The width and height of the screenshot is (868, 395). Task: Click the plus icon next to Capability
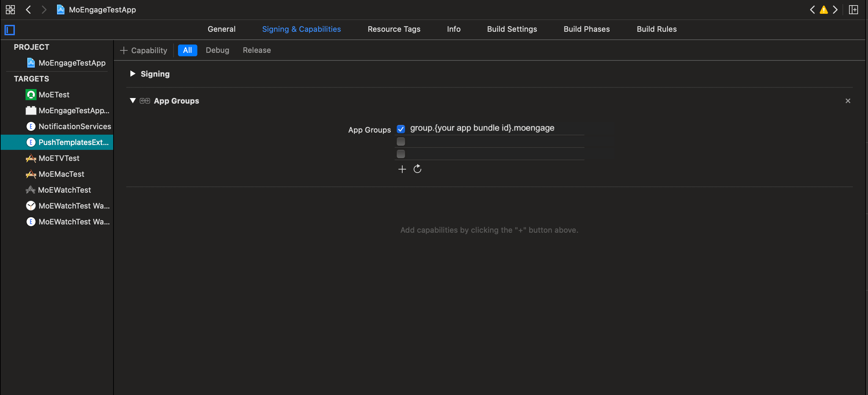[x=124, y=50]
